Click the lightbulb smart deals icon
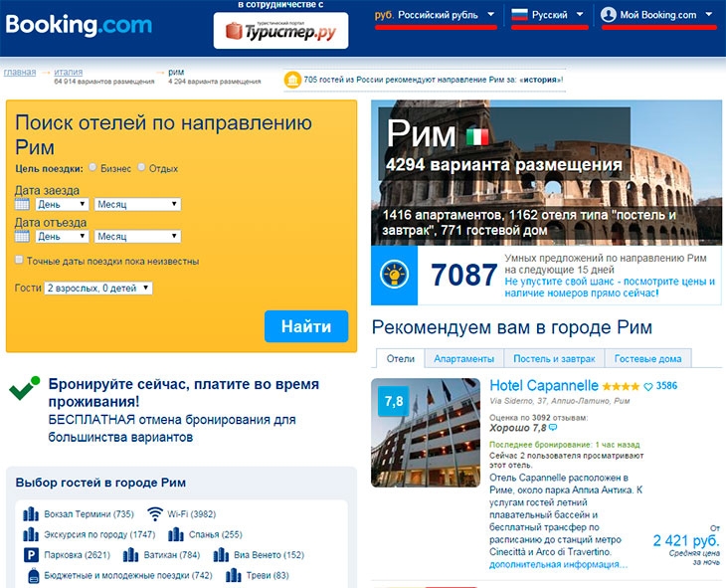726x588 pixels. click(x=394, y=275)
